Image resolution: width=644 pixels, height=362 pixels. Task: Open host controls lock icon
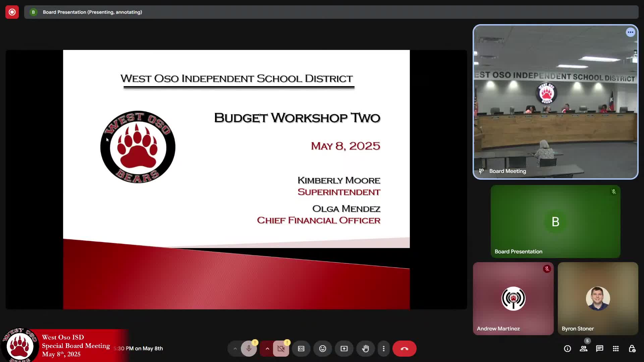[x=632, y=349]
